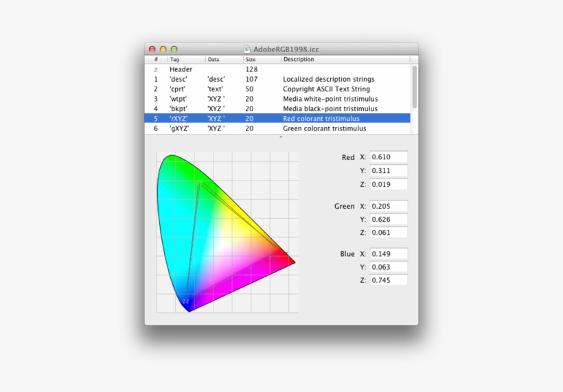
Task: Select the 'bkpt' black-point row
Action: (277, 108)
